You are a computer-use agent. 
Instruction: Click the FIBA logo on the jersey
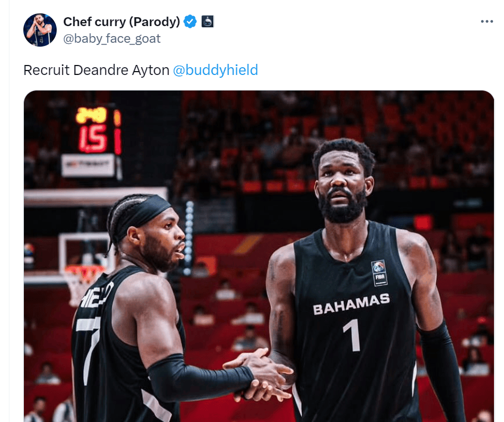[380, 273]
